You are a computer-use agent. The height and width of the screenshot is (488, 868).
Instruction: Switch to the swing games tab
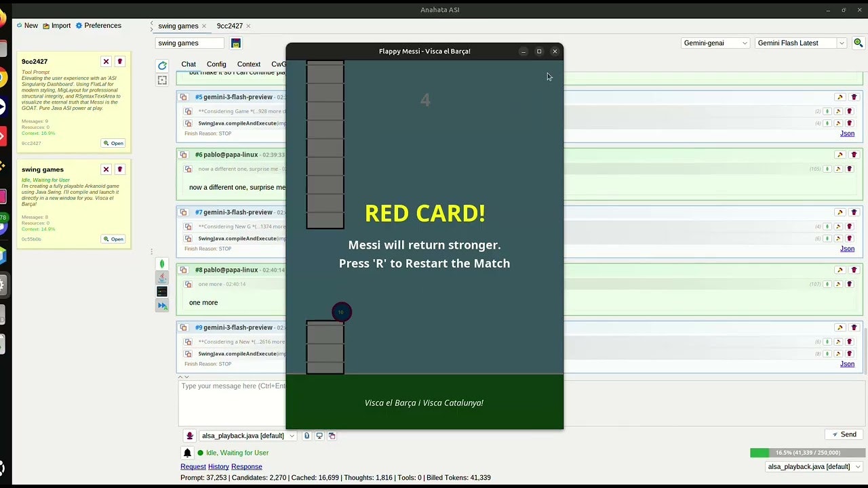tap(178, 26)
